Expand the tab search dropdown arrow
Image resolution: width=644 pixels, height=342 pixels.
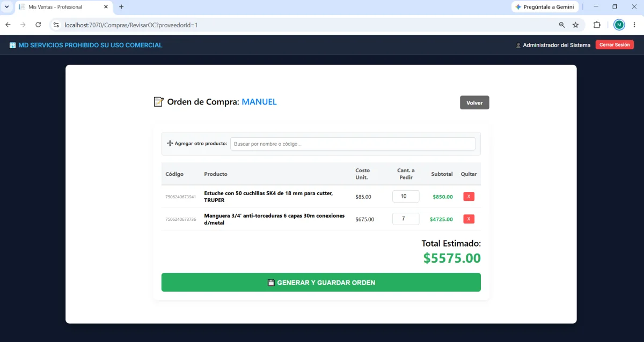pos(7,7)
